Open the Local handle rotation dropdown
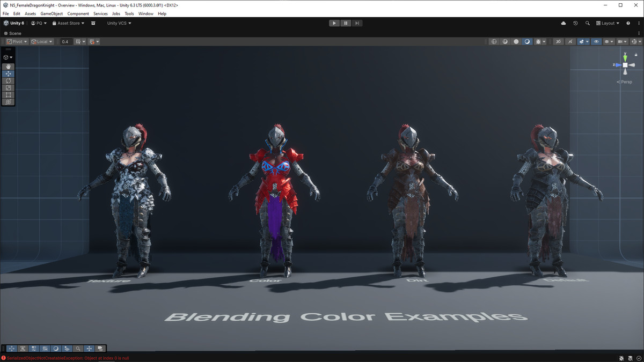644x362 pixels. [x=42, y=41]
